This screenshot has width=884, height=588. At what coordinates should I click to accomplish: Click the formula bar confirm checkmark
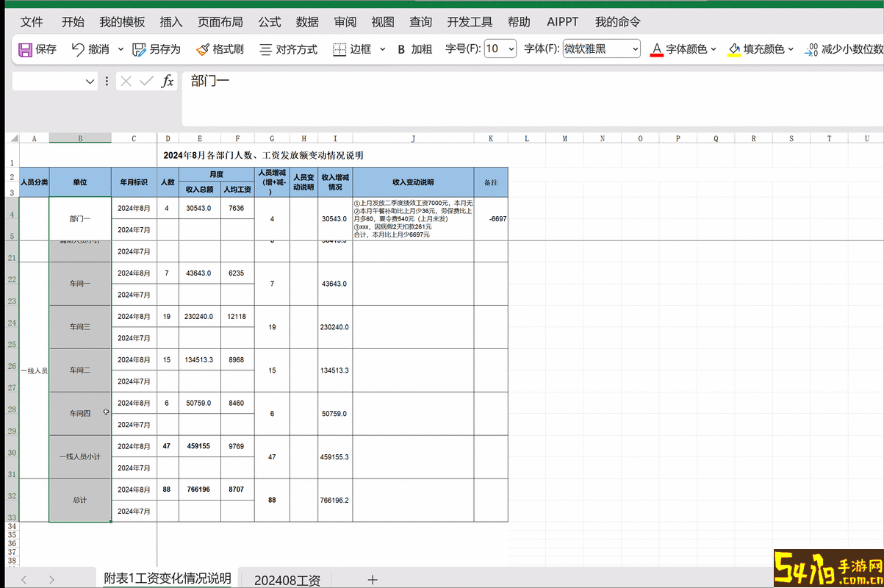pos(146,81)
